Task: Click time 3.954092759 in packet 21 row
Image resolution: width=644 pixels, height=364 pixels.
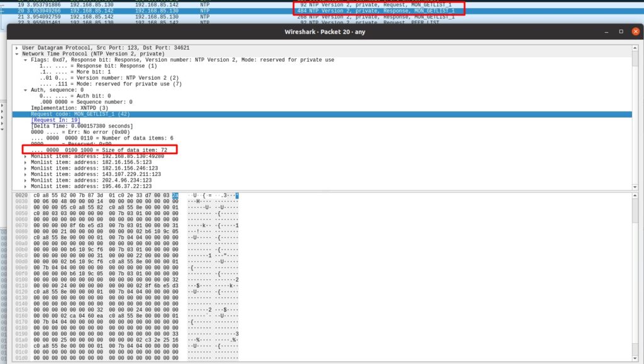Action: pyautogui.click(x=43, y=17)
